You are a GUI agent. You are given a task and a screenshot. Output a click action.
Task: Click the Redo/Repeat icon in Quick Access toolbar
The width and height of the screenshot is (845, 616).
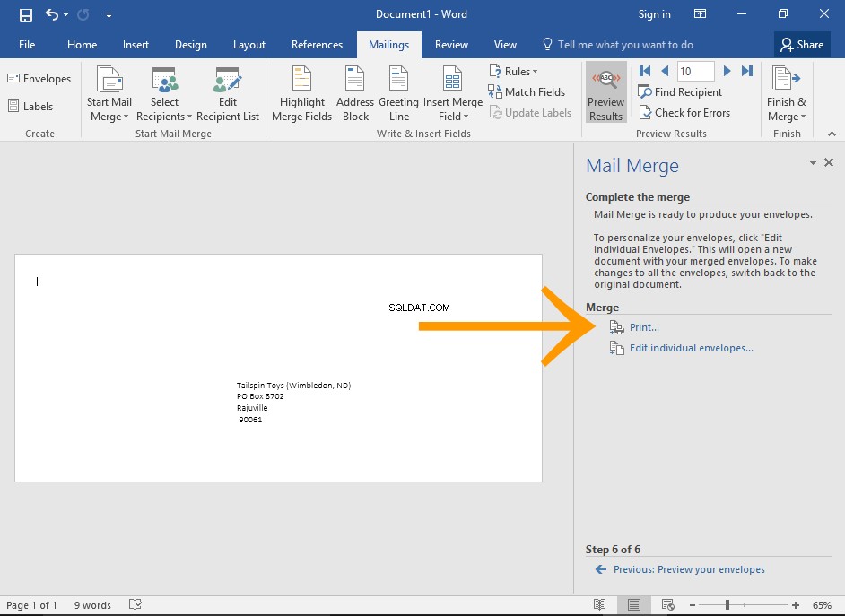click(83, 14)
